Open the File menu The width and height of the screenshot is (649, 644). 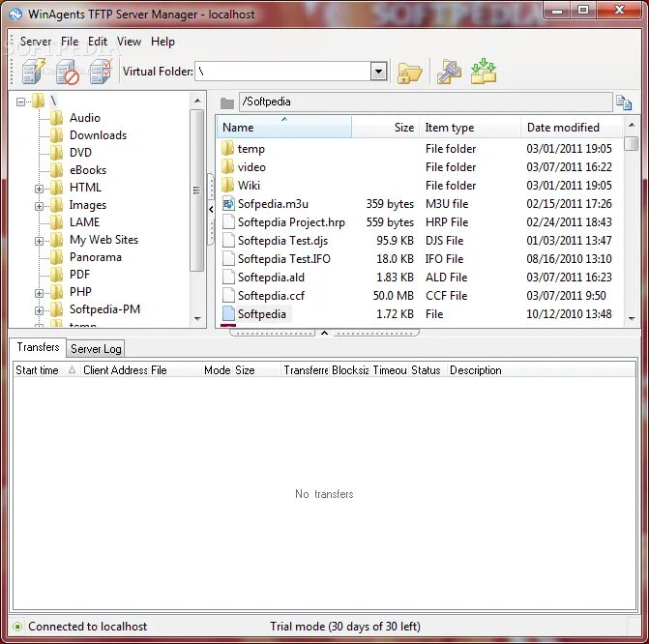[x=70, y=42]
